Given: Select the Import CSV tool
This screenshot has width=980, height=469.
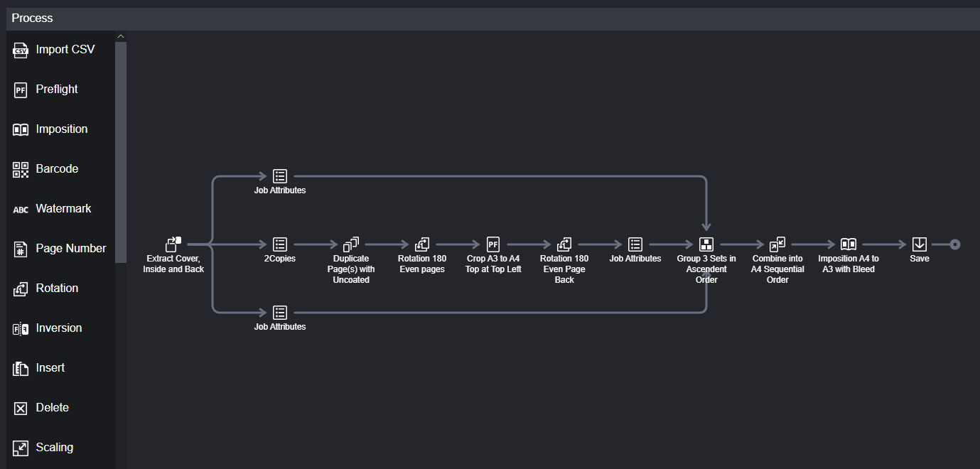Looking at the screenshot, I should [x=64, y=49].
